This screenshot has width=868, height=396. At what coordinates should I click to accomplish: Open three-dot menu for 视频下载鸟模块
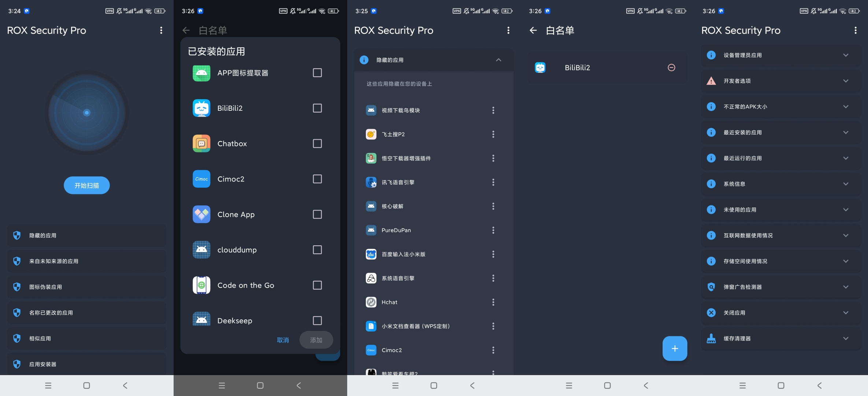[493, 110]
